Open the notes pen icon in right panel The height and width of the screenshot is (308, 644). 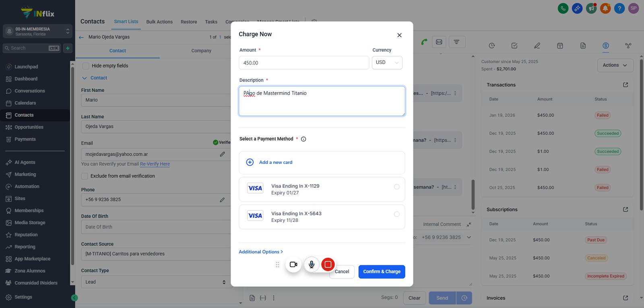[x=537, y=45]
